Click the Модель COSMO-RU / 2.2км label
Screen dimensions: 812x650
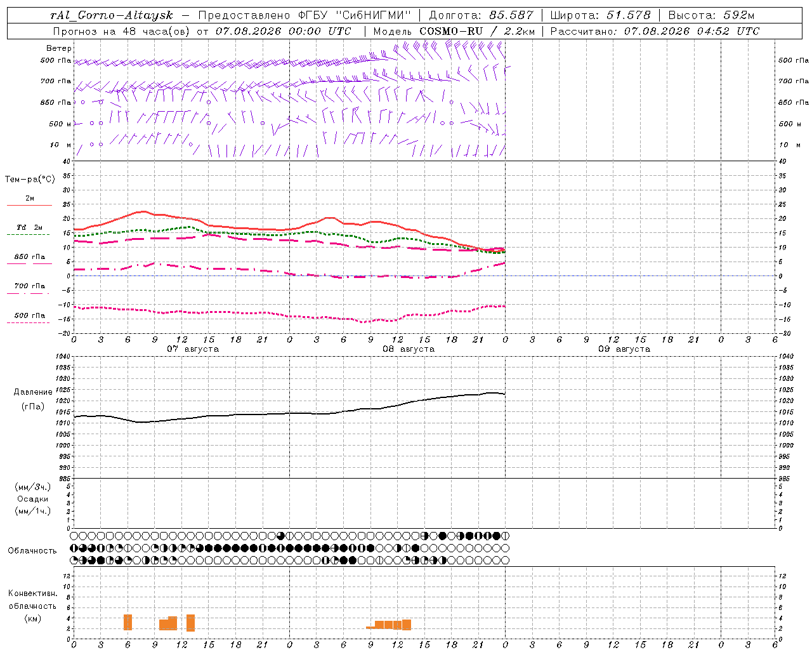pyautogui.click(x=454, y=31)
